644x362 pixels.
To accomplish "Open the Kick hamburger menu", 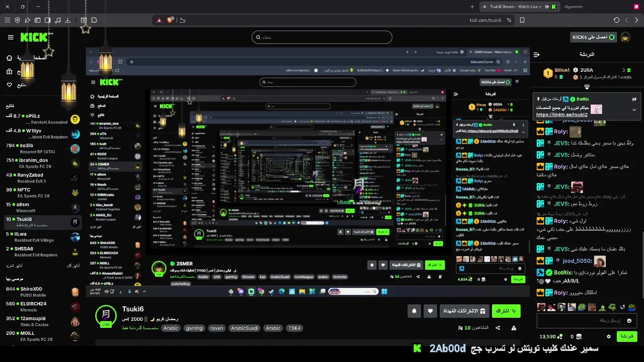I will 11,37.
